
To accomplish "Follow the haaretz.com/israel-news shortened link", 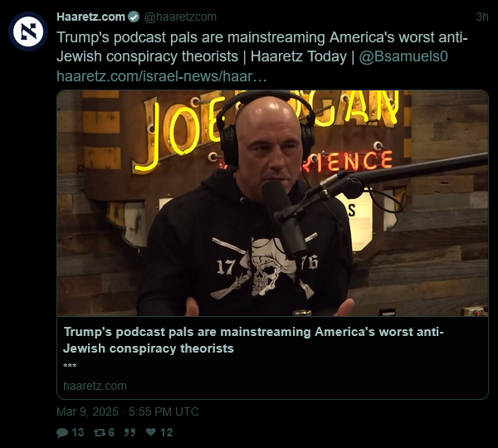I will click(162, 76).
